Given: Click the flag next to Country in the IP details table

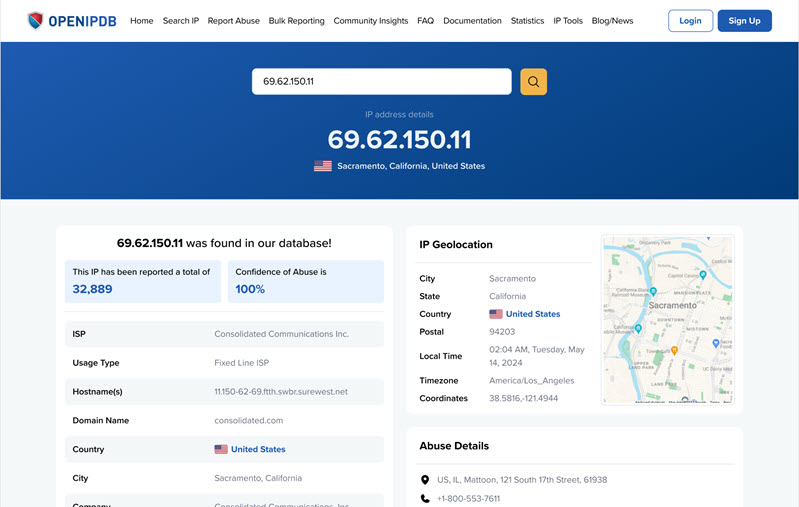Looking at the screenshot, I should tap(221, 449).
